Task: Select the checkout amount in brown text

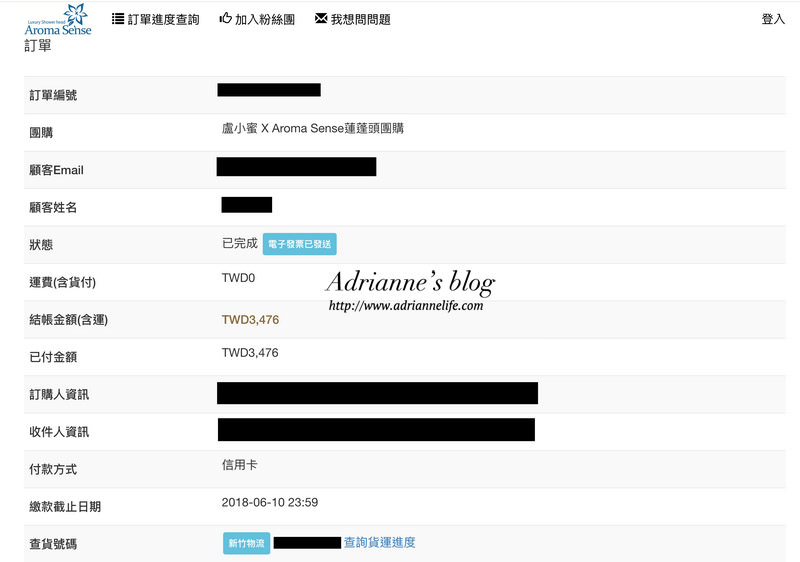Action: pyautogui.click(x=251, y=320)
